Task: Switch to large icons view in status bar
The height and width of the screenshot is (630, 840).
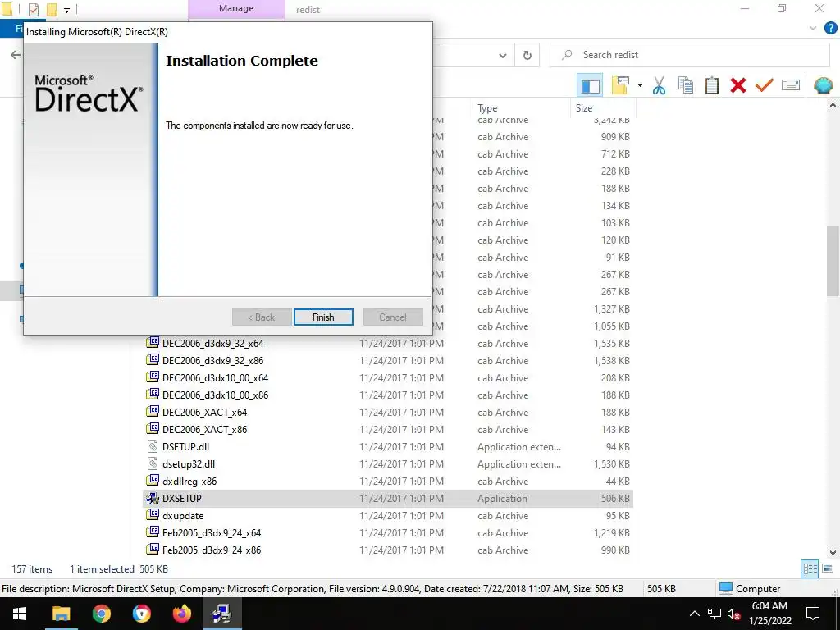Action: tap(828, 569)
